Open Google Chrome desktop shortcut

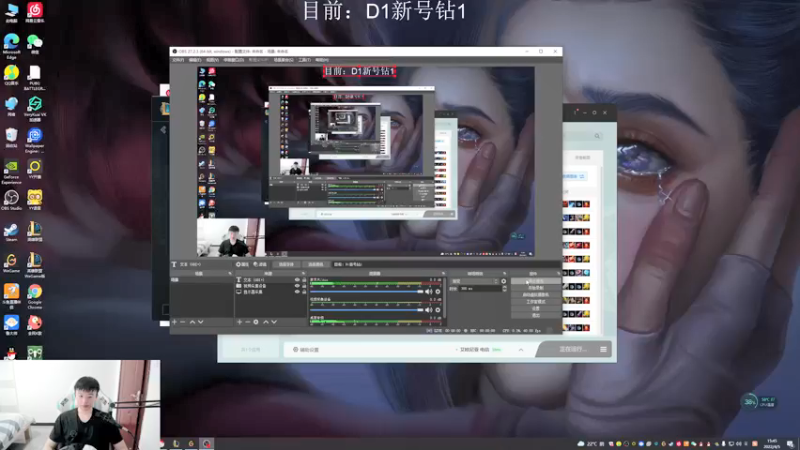(x=35, y=296)
